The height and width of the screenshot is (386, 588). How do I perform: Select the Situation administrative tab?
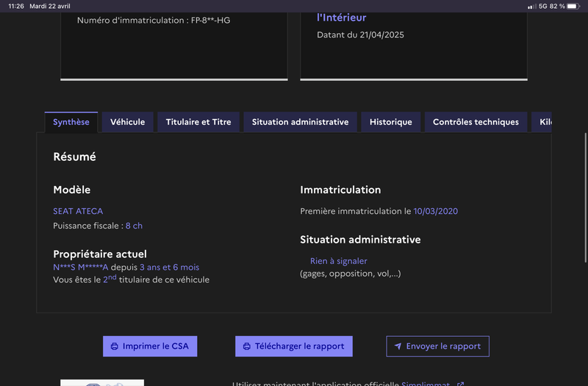pos(300,122)
